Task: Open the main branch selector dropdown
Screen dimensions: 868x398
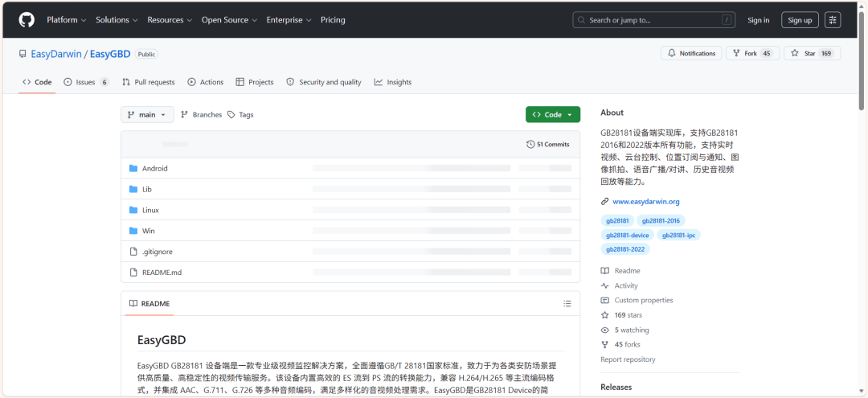Action: coord(147,115)
